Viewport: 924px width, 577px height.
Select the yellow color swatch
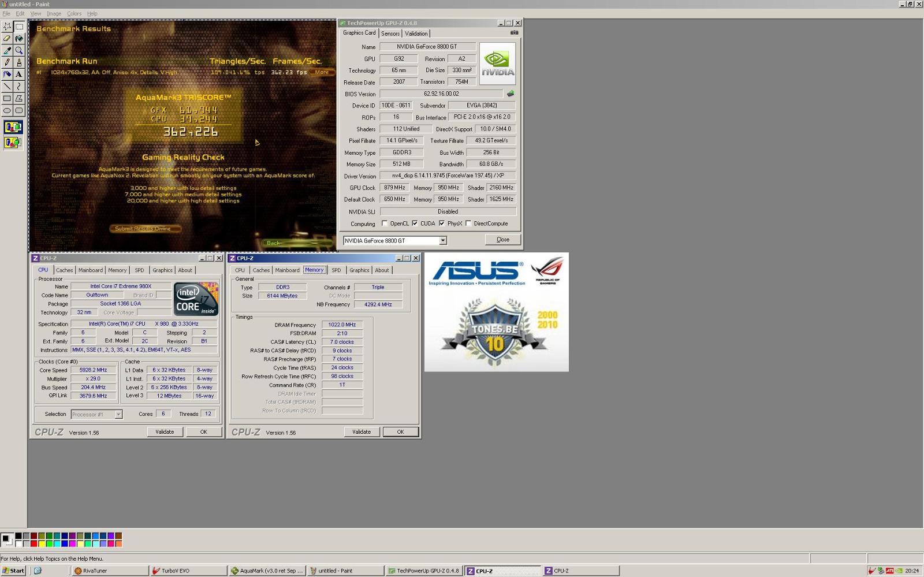point(42,544)
